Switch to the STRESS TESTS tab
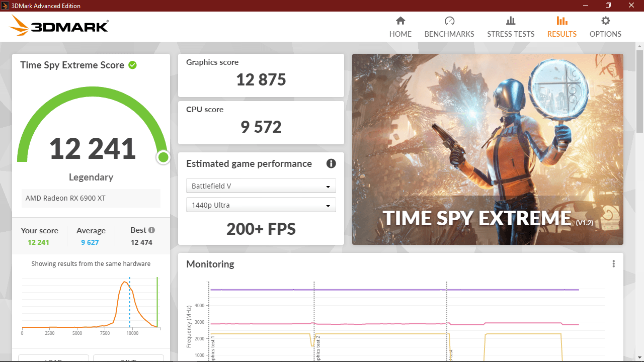 (511, 27)
